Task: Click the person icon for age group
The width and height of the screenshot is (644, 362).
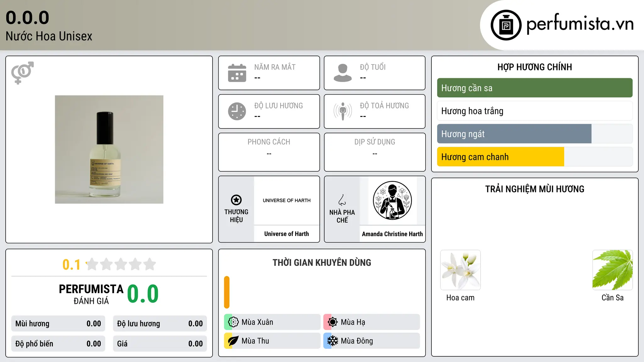Action: tap(343, 73)
